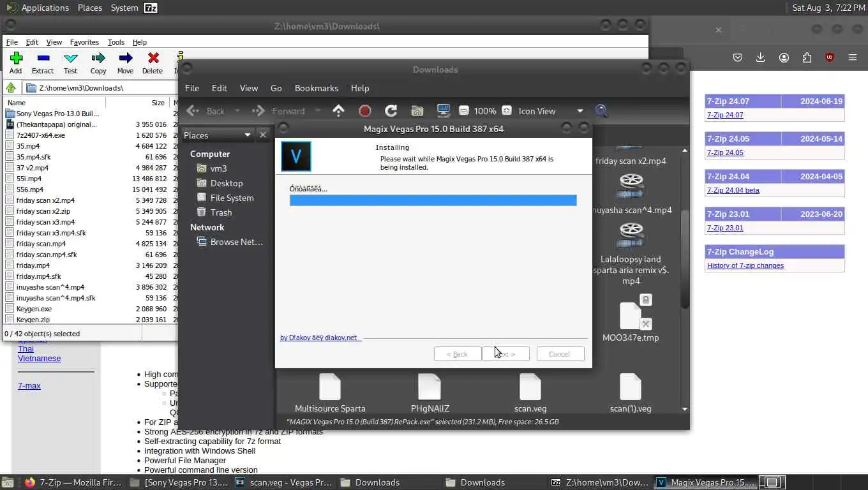
Task: Open the Firefox hamburger menu
Action: (853, 57)
